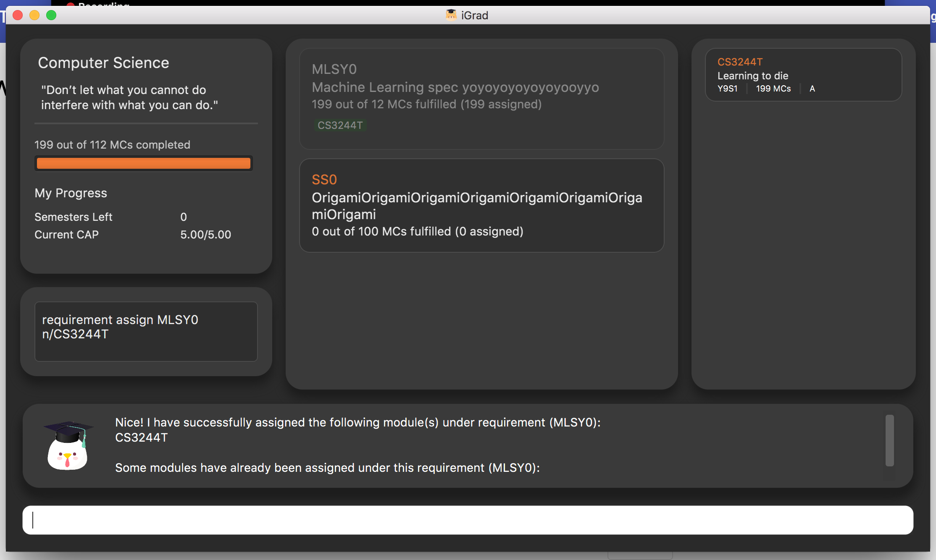The height and width of the screenshot is (560, 936).
Task: Click the yellow minimize window button
Action: tap(34, 16)
